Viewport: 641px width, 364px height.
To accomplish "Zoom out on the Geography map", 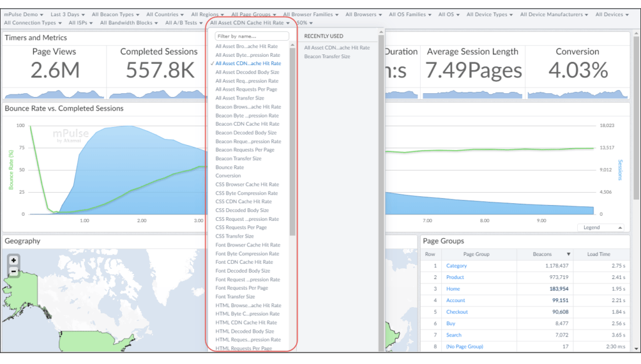I will 14,271.
